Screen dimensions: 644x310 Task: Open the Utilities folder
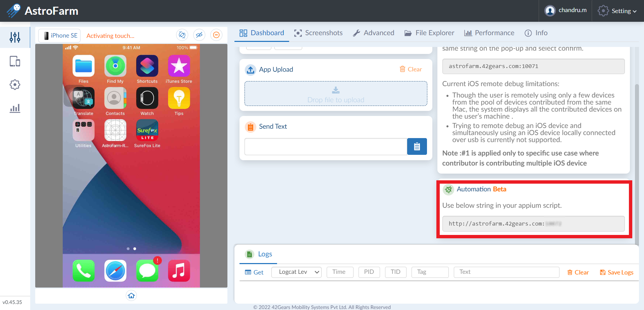click(84, 130)
